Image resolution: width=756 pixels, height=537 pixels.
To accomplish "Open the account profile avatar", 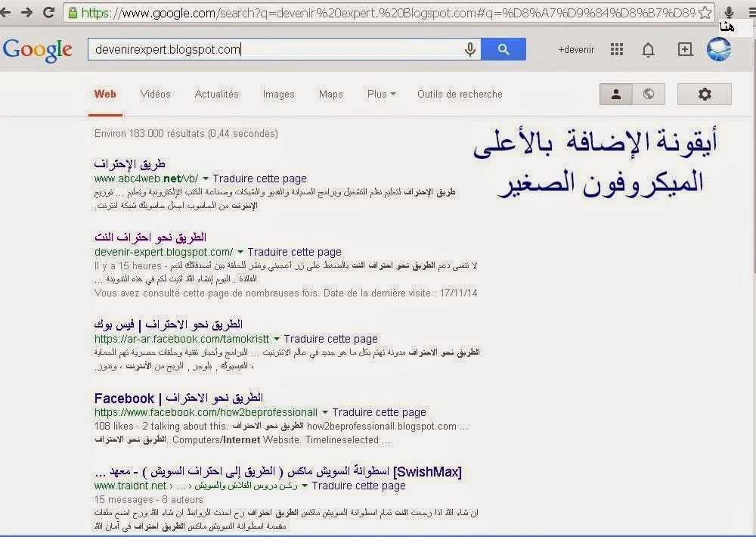I will [x=719, y=49].
